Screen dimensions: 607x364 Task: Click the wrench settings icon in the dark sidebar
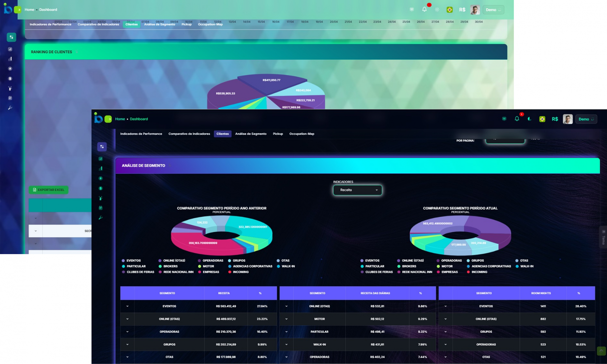[101, 218]
